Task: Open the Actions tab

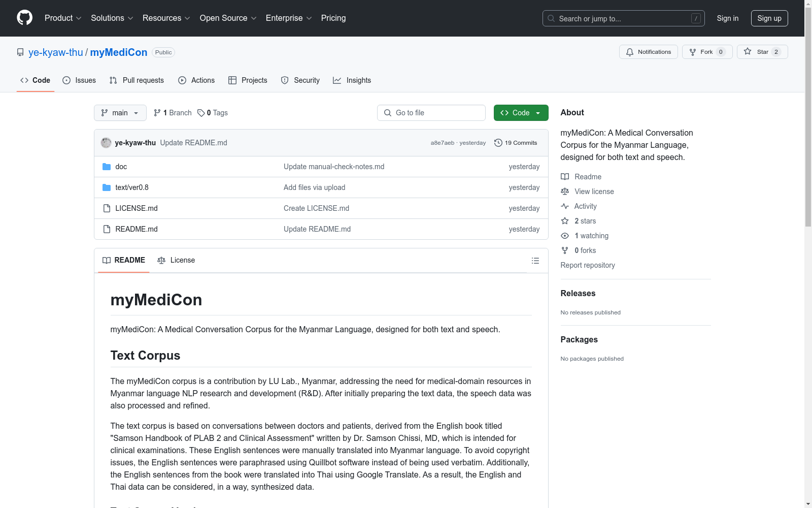Action: pyautogui.click(x=196, y=80)
